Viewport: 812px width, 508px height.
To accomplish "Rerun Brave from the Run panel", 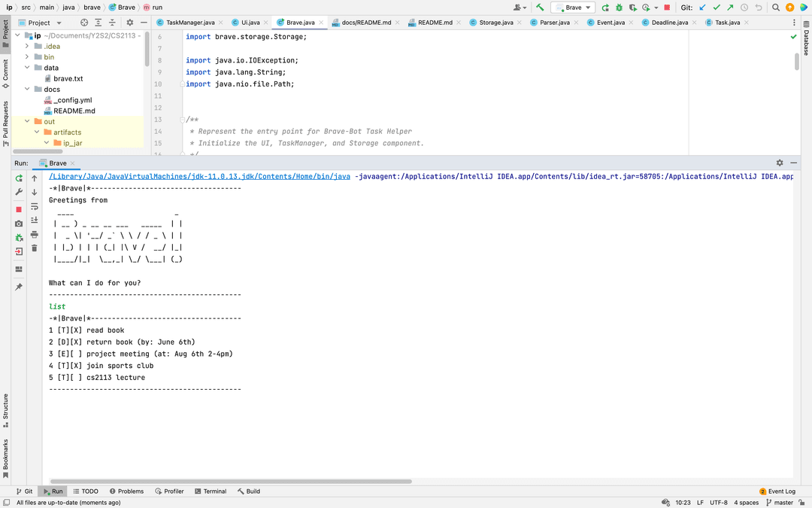I will 19,178.
